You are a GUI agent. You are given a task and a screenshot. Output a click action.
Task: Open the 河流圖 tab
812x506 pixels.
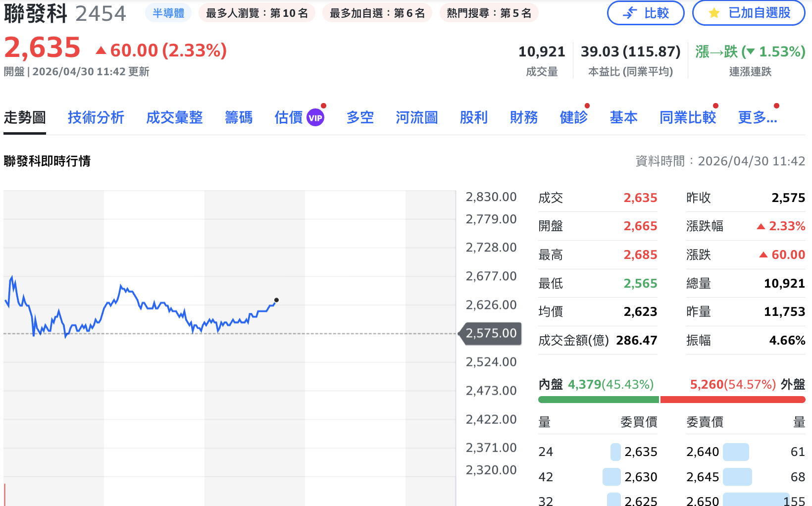(x=416, y=118)
